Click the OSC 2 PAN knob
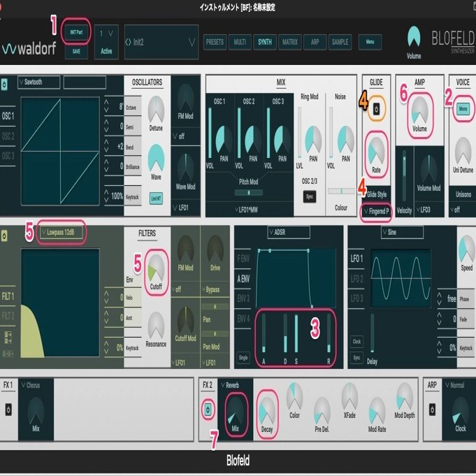The image size is (476, 476). (x=253, y=139)
